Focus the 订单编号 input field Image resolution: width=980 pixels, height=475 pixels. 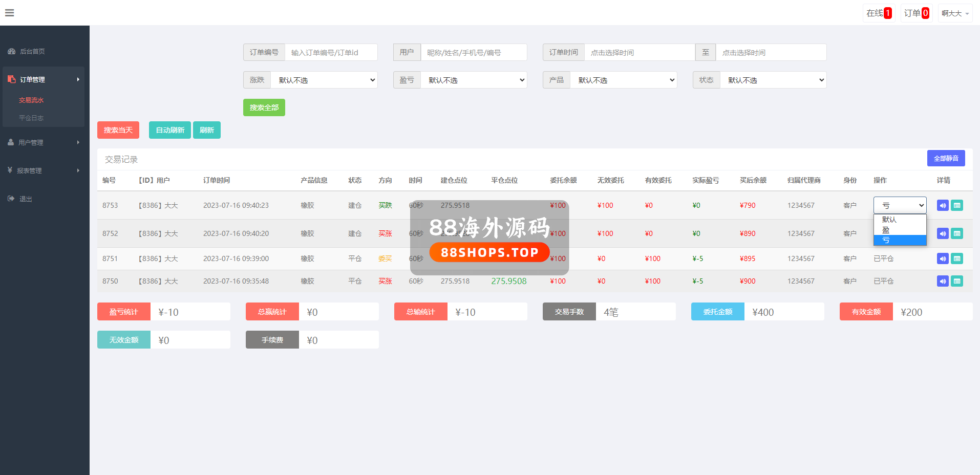pyautogui.click(x=331, y=52)
